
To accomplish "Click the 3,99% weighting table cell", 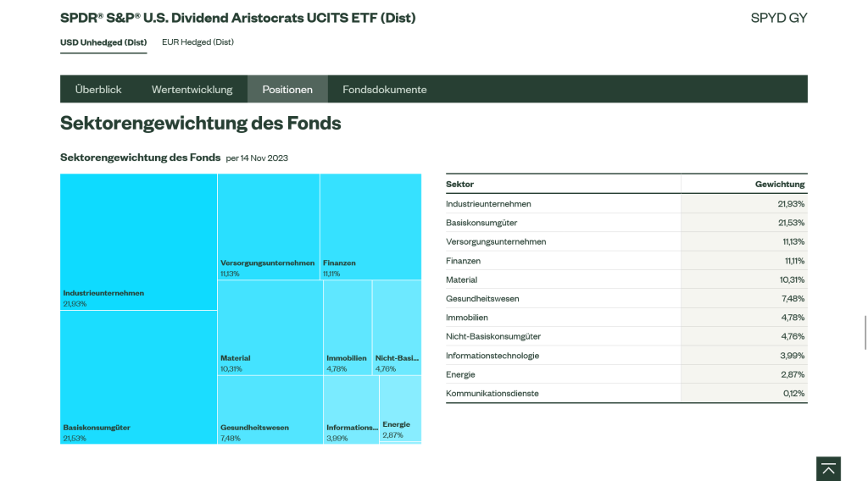I will pos(744,356).
